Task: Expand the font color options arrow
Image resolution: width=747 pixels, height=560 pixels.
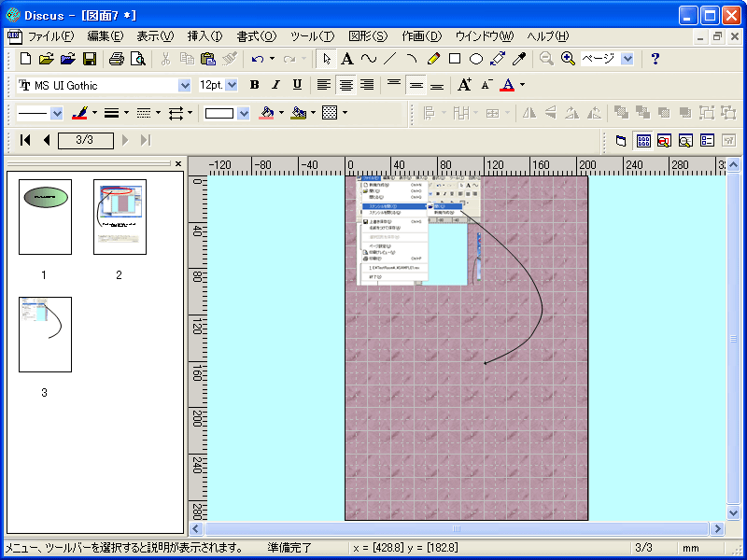Action: tap(523, 85)
